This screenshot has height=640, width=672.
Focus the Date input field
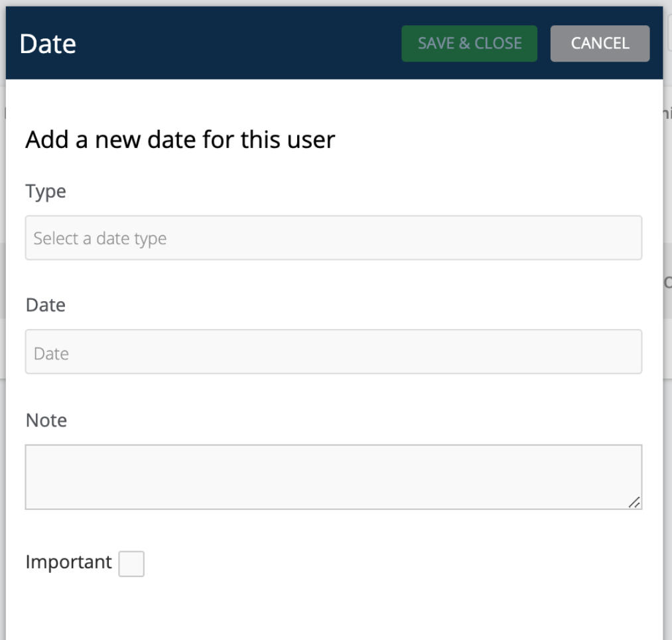pyautogui.click(x=334, y=352)
